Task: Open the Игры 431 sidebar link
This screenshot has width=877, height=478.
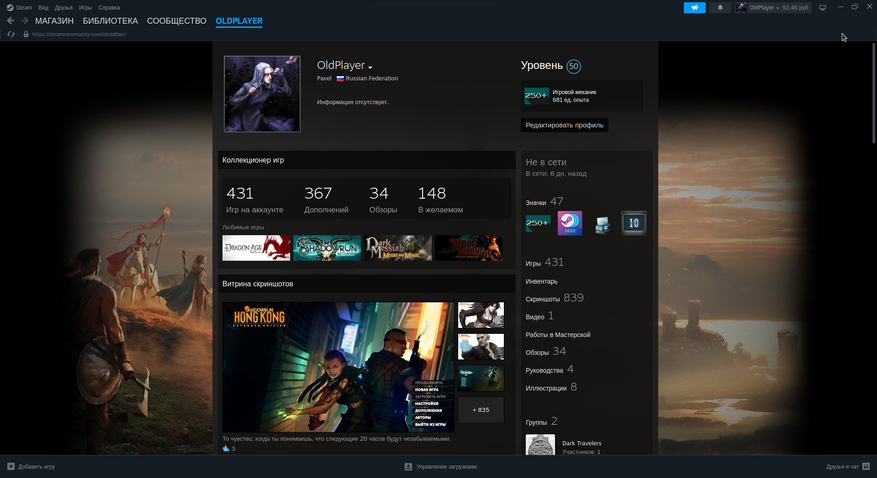Action: click(544, 262)
